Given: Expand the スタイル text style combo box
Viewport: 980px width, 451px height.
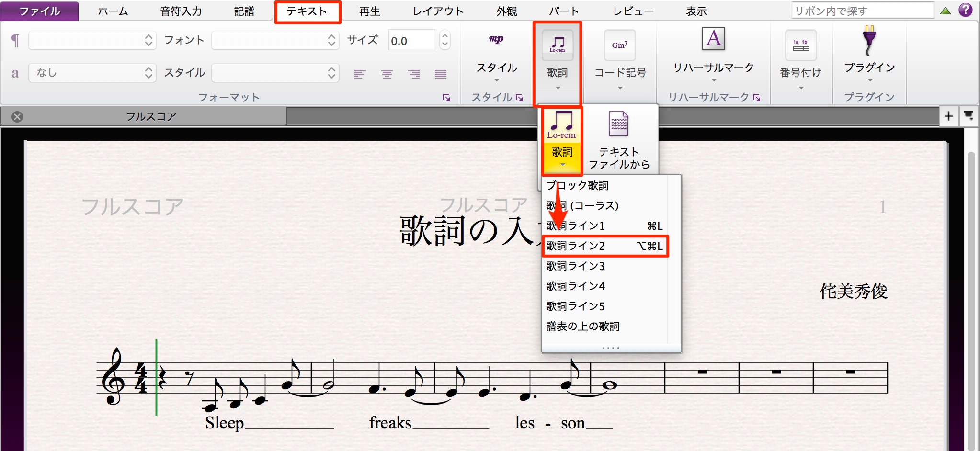Looking at the screenshot, I should (275, 73).
